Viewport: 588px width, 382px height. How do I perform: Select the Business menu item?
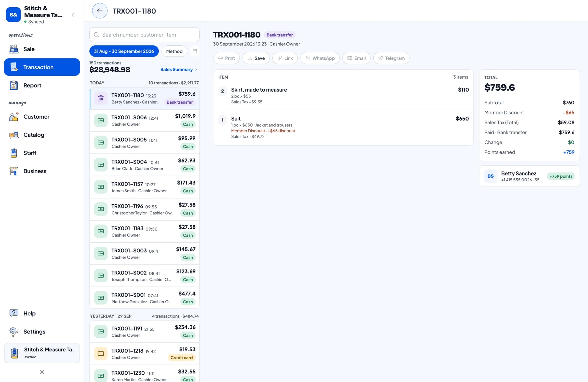pos(42,171)
